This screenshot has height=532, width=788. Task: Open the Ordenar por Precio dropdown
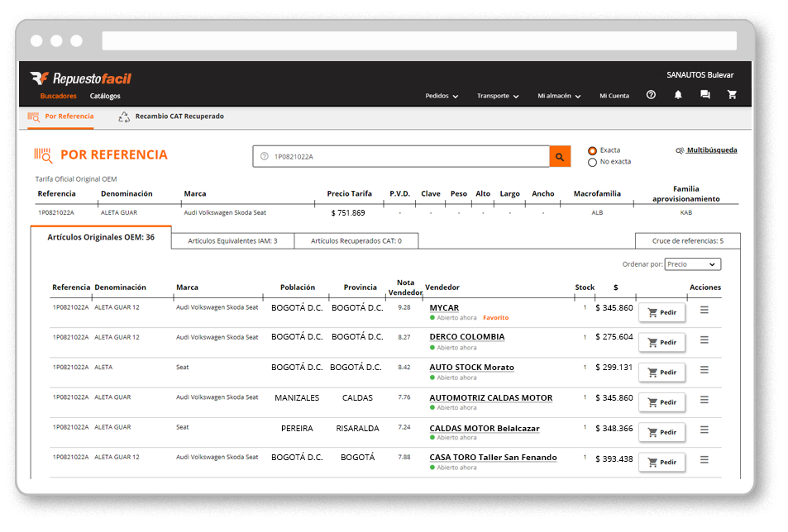click(x=693, y=264)
